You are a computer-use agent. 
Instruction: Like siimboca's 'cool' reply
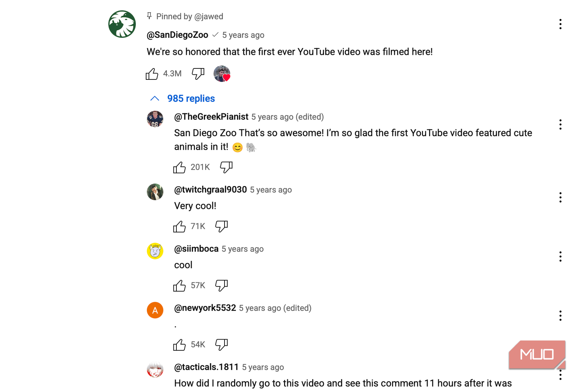coord(179,285)
